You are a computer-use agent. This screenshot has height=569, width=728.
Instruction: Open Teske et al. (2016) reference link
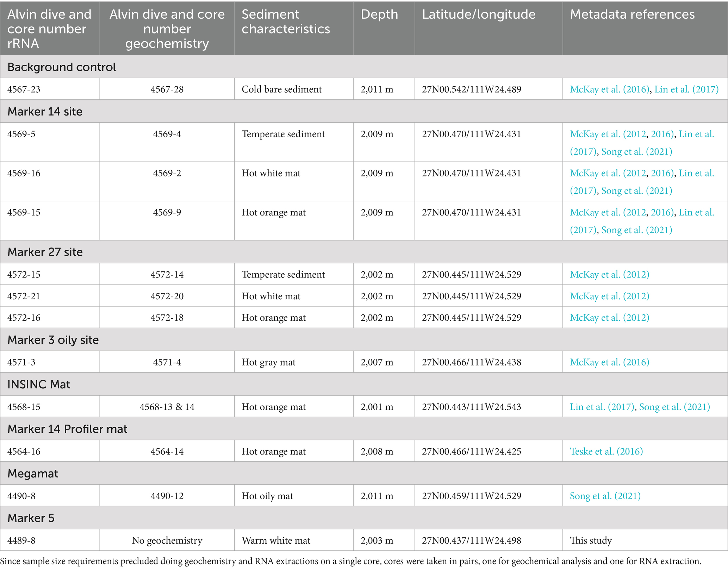coord(606,451)
